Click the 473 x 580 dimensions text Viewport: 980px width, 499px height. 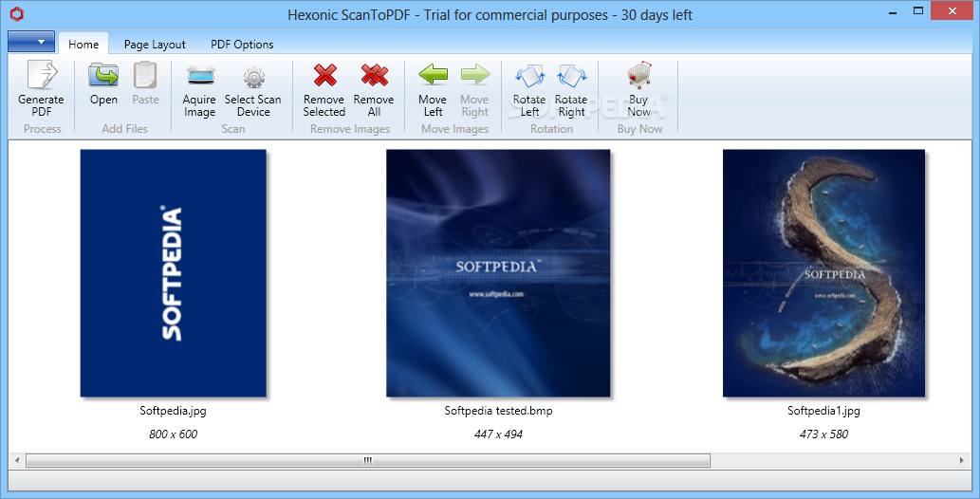pyautogui.click(x=823, y=434)
